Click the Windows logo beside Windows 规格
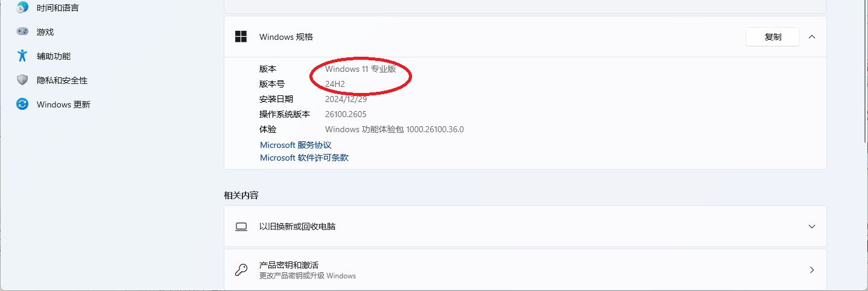The image size is (868, 291). [x=241, y=37]
